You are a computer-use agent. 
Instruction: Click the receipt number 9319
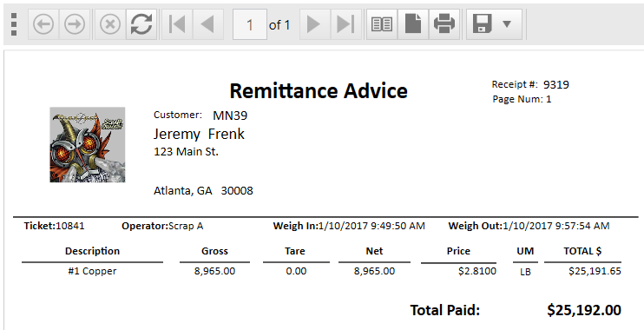[x=556, y=84]
